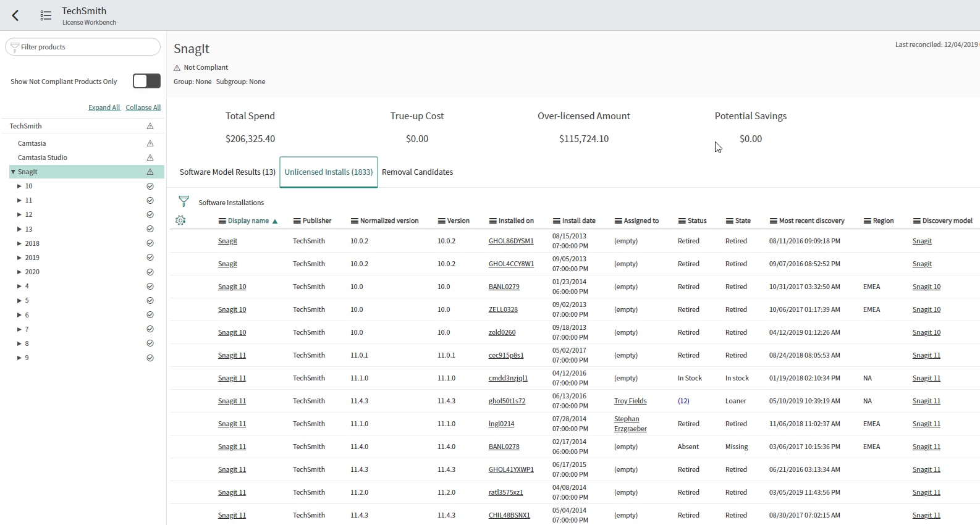Screen dimensions: 980x525
Task: Toggle Show Not Compliant Products Only
Action: point(146,81)
